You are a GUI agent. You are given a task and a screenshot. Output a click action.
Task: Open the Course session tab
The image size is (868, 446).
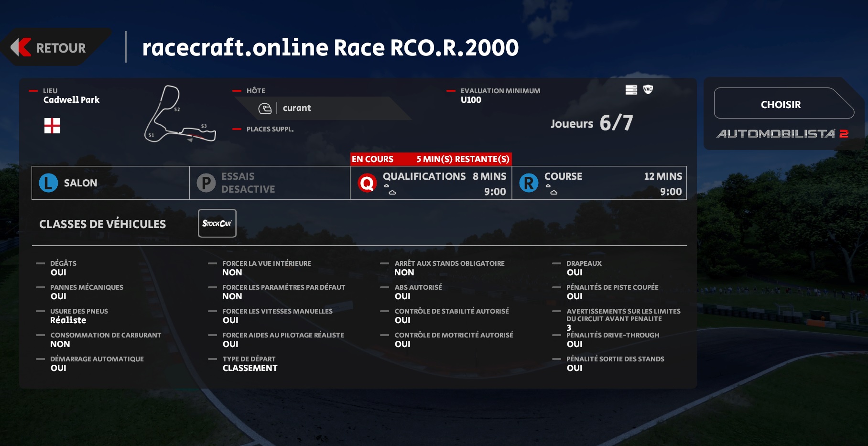[x=599, y=183]
